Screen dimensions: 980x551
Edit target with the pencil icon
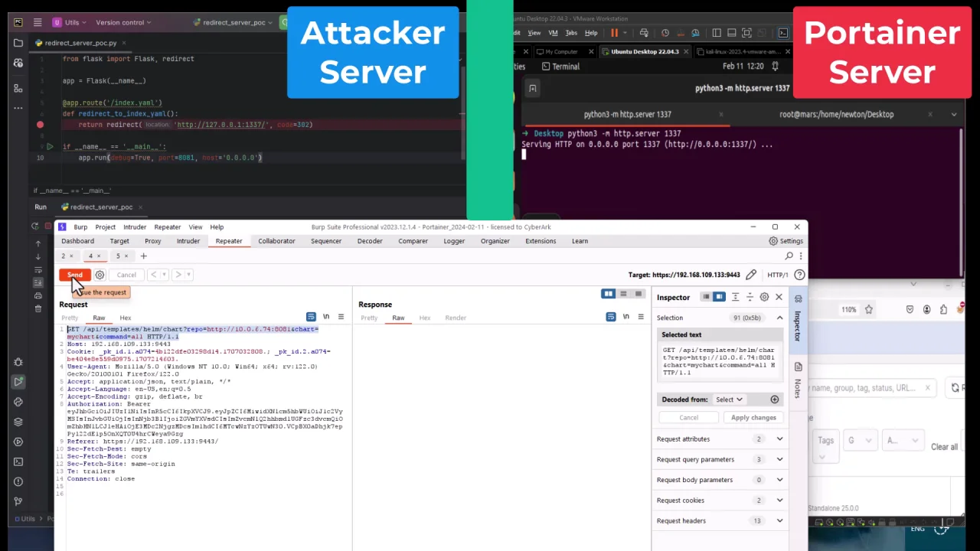751,275
